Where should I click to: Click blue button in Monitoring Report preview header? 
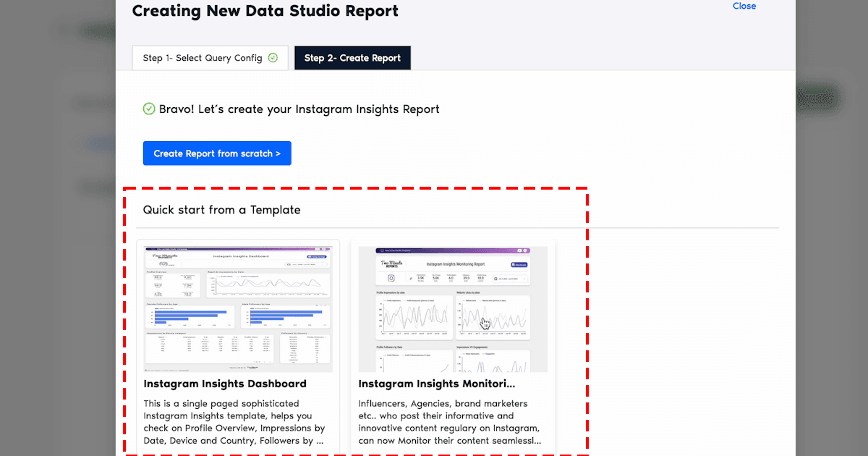coord(519,266)
